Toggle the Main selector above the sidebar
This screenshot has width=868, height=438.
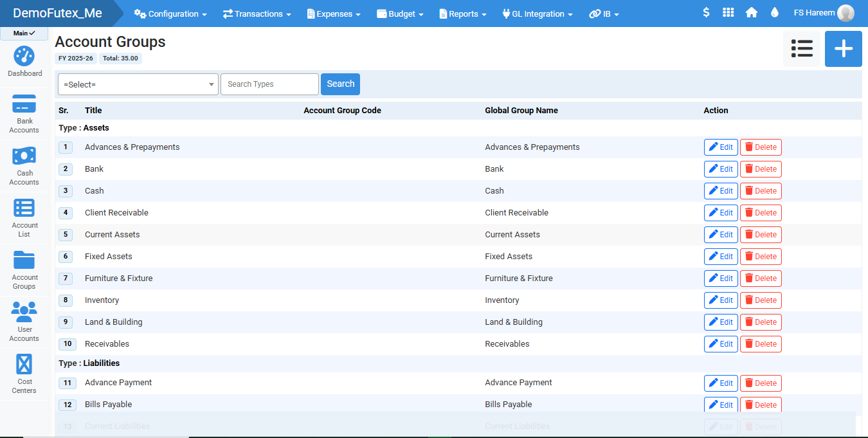(24, 33)
